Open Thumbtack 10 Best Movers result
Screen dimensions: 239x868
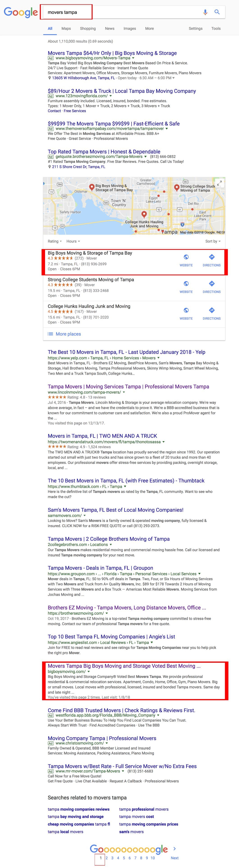coord(126,481)
